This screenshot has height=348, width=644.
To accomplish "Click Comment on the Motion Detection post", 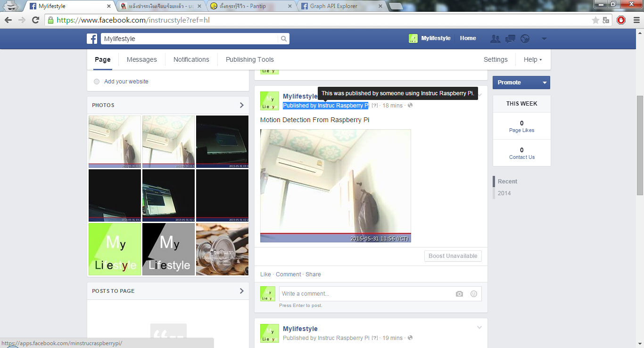I will (x=289, y=274).
